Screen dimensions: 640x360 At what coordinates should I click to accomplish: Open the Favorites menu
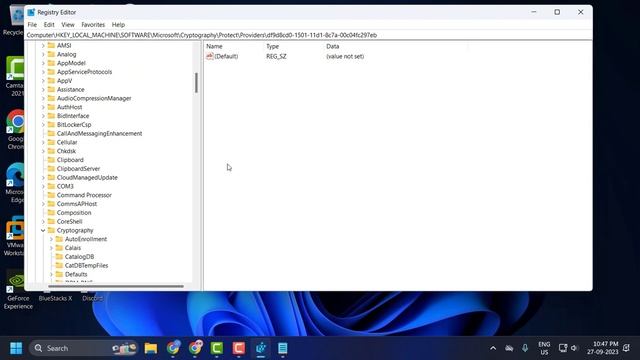(x=93, y=24)
